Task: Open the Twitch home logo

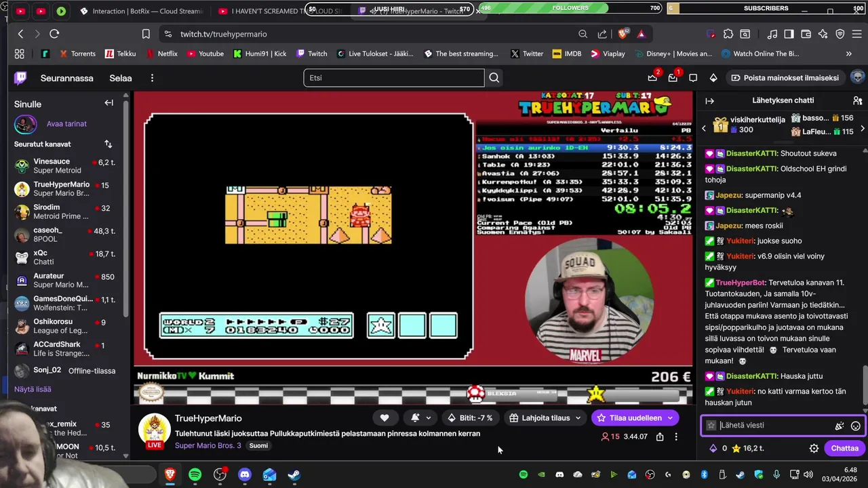Action: (x=21, y=78)
